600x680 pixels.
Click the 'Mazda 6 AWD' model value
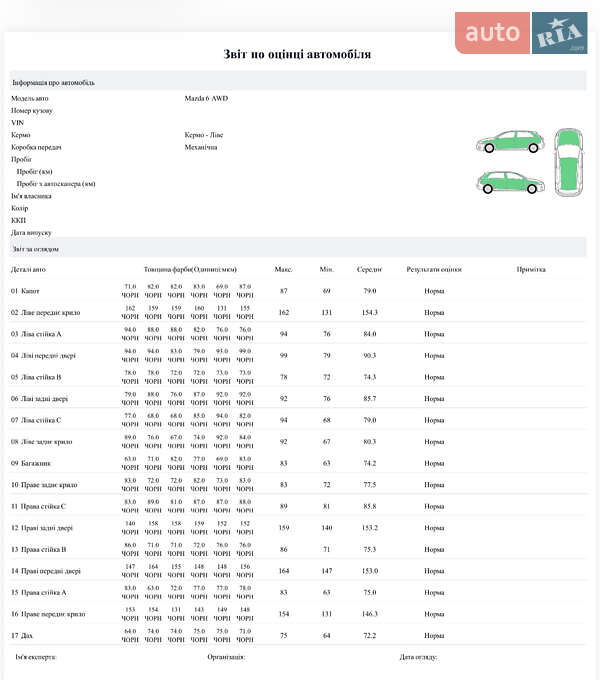[206, 98]
